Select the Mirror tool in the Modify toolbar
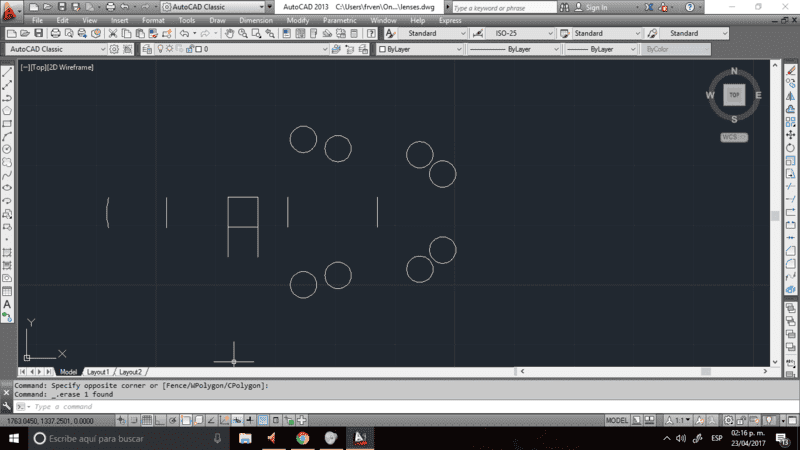This screenshot has width=800, height=450. pos(790,96)
